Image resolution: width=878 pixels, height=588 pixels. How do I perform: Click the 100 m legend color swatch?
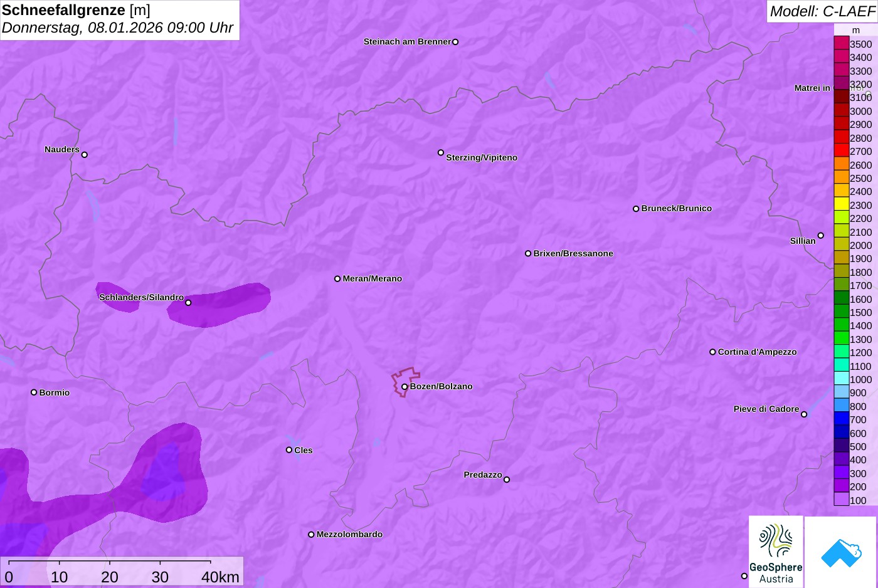pos(842,500)
